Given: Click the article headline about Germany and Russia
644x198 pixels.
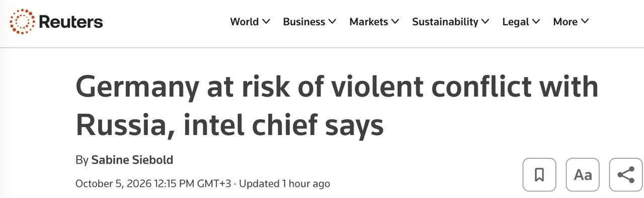Looking at the screenshot, I should point(337,106).
